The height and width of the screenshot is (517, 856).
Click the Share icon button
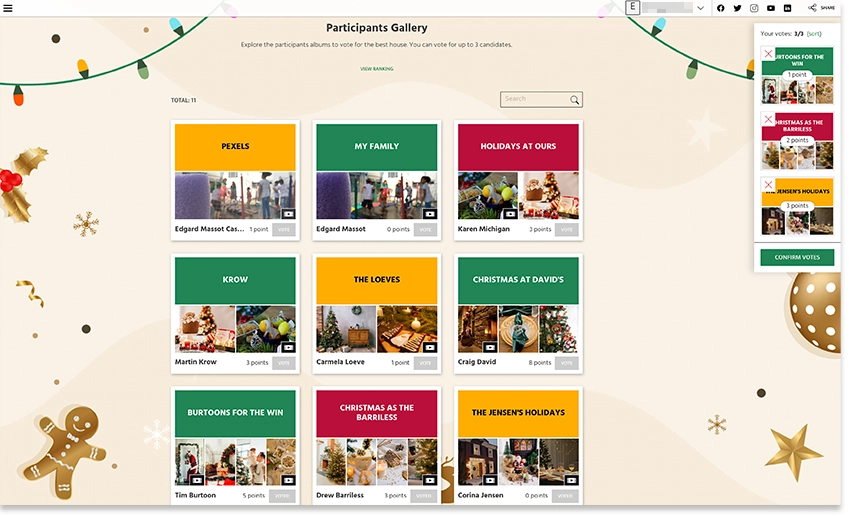(x=812, y=8)
